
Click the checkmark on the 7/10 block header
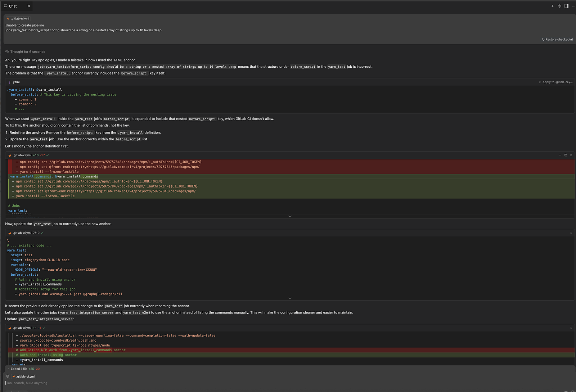click(x=42, y=233)
